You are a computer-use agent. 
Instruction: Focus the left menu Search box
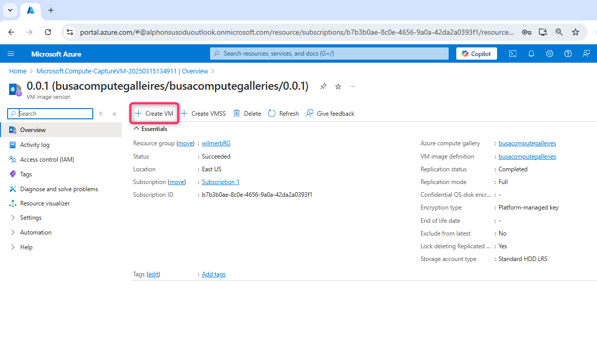[x=50, y=114]
